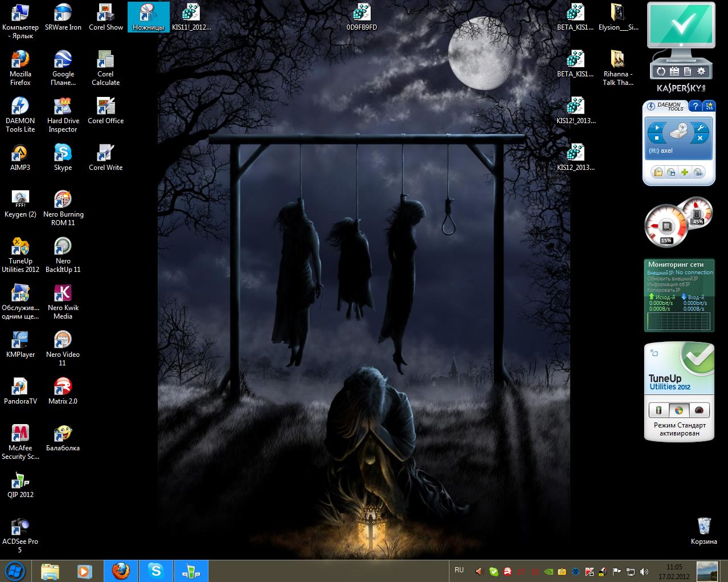Screen dimensions: 728x582
Task: Open the Corel Show desktop shortcut
Action: pyautogui.click(x=106, y=17)
